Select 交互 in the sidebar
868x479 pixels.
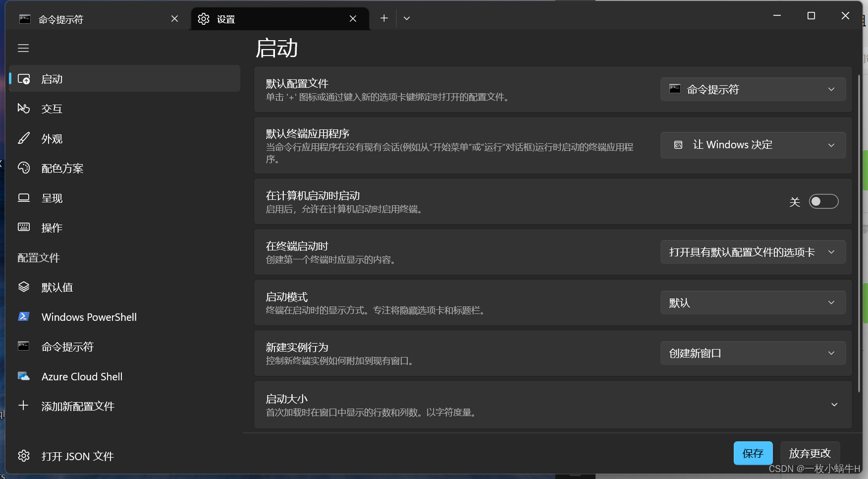(124, 109)
